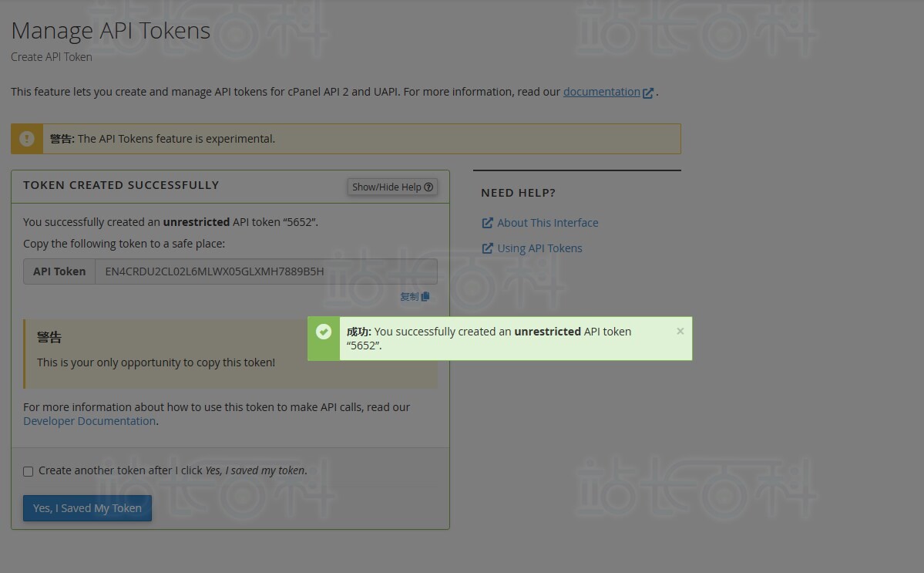
Task: Click the 复制 copy text link
Action: [x=409, y=296]
